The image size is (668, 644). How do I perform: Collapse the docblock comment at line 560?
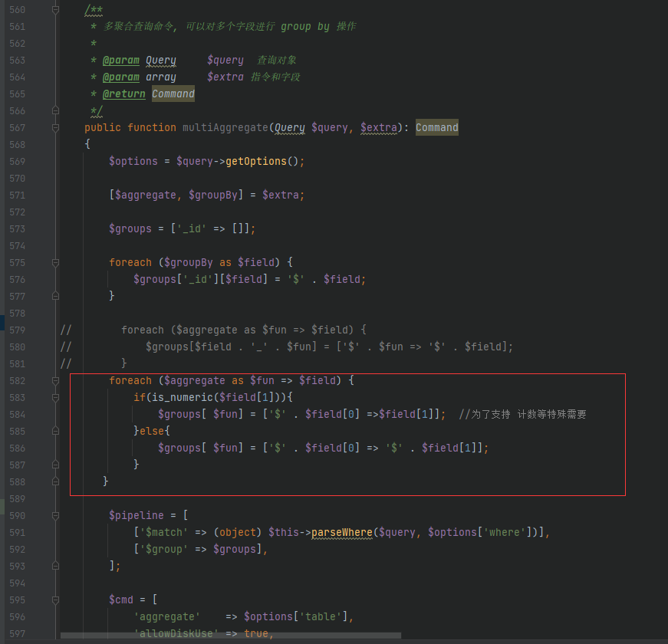pos(54,10)
